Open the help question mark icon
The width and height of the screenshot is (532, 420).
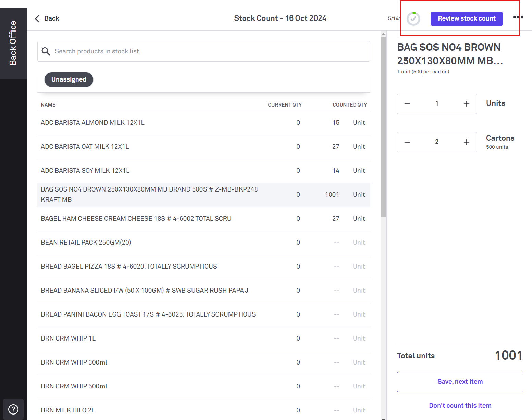coord(13,409)
